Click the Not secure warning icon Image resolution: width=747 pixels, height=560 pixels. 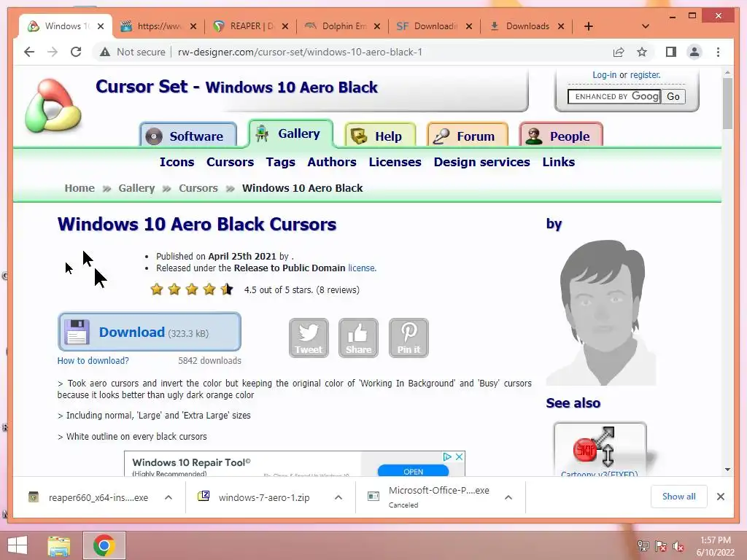(x=105, y=52)
